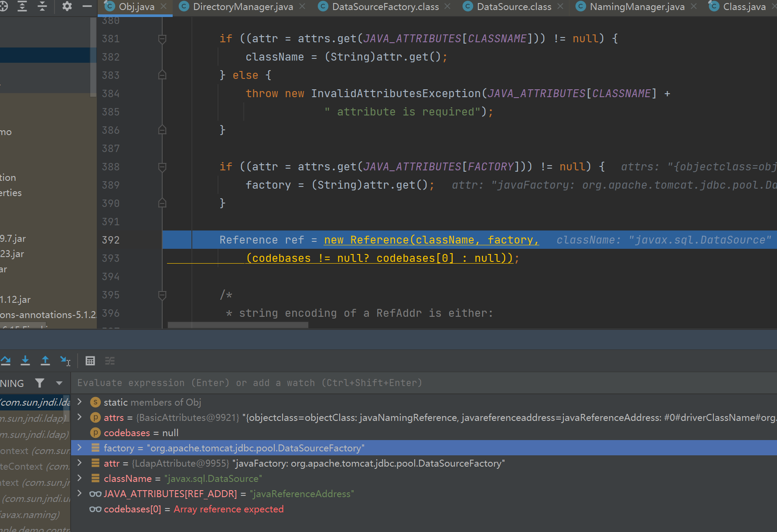
Task: Toggle code fold marker at line 390
Action: click(162, 203)
